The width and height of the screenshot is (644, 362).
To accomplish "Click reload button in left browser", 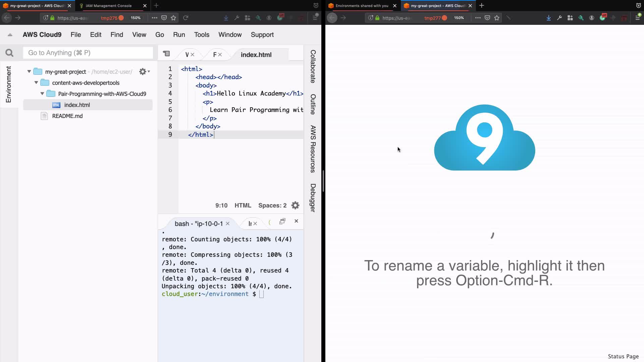I will pos(185,18).
